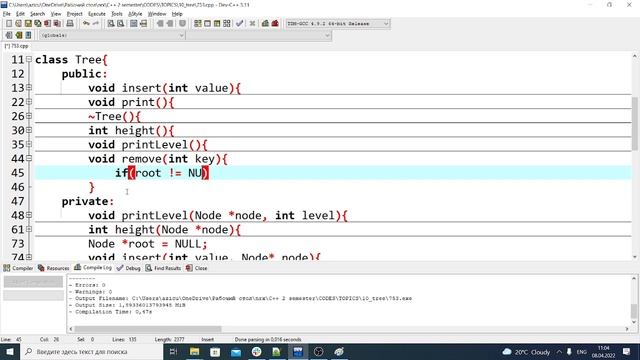
Task: Click the Redo toolbar icon
Action: point(96,24)
